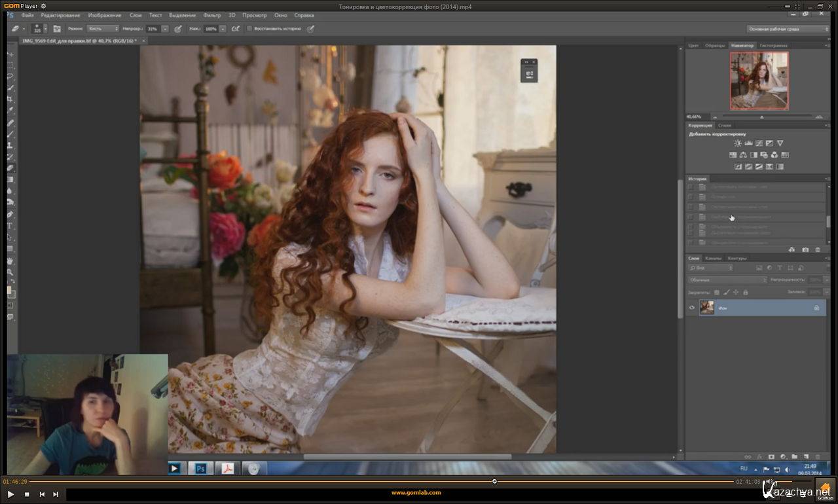Image resolution: width=838 pixels, height=504 pixels.
Task: Add a Brightness/Contrast adjustment (sun icon)
Action: [x=738, y=143]
